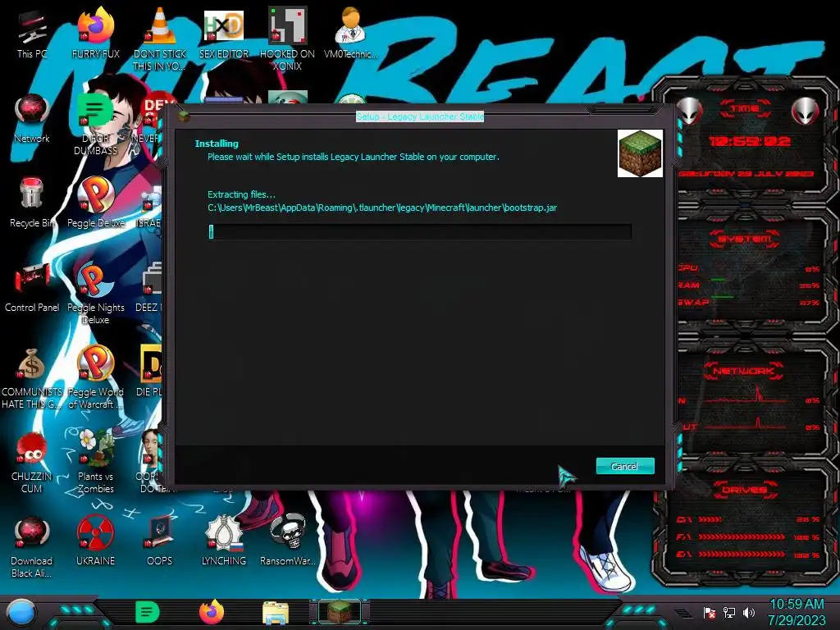Click the DRIVES widget header
The height and width of the screenshot is (630, 840).
coord(744,490)
